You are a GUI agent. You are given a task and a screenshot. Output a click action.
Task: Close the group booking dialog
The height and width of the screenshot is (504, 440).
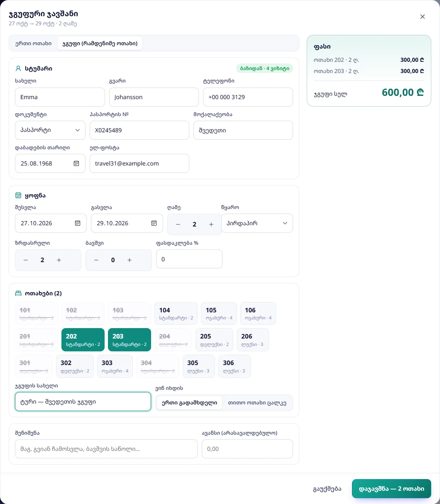[423, 17]
